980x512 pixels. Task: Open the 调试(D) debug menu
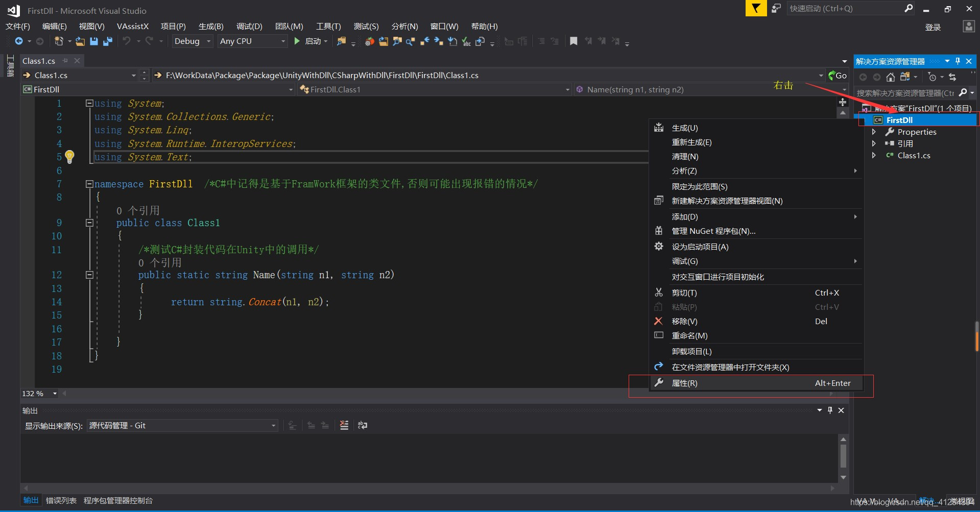point(249,26)
